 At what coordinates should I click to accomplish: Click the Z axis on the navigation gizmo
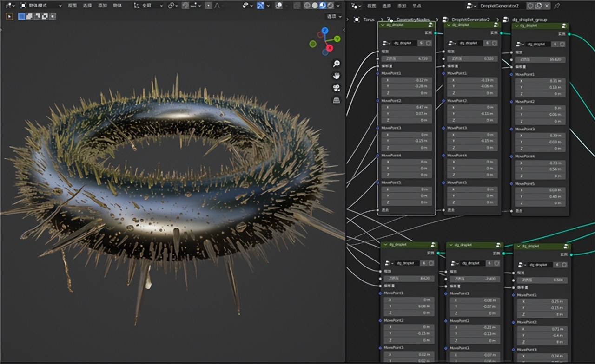(x=324, y=31)
